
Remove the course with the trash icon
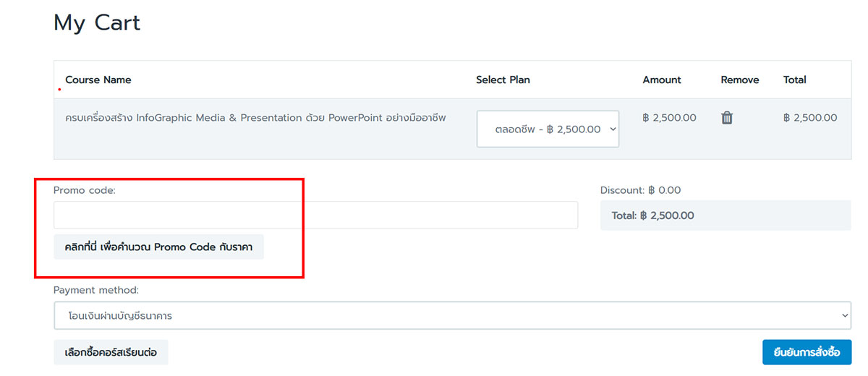(727, 118)
